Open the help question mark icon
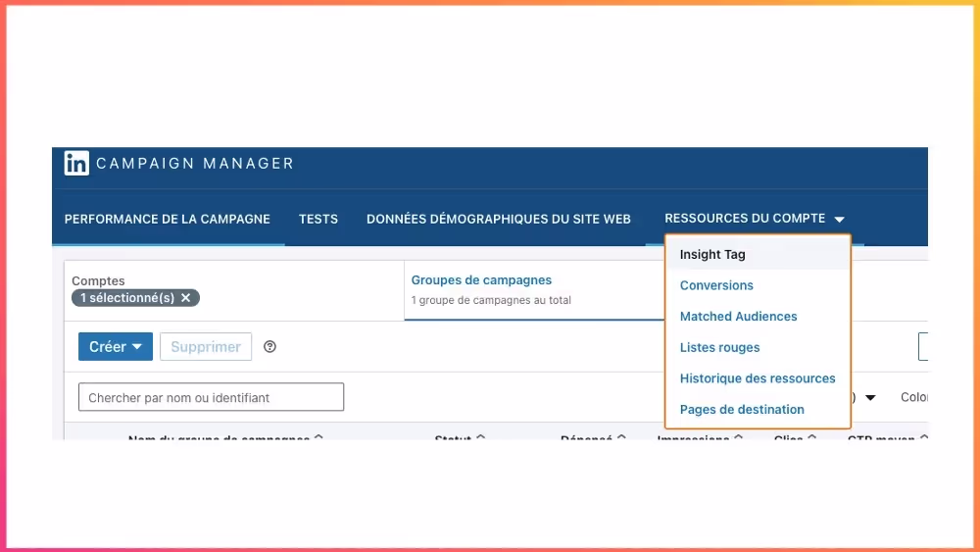The image size is (980, 552). [269, 347]
